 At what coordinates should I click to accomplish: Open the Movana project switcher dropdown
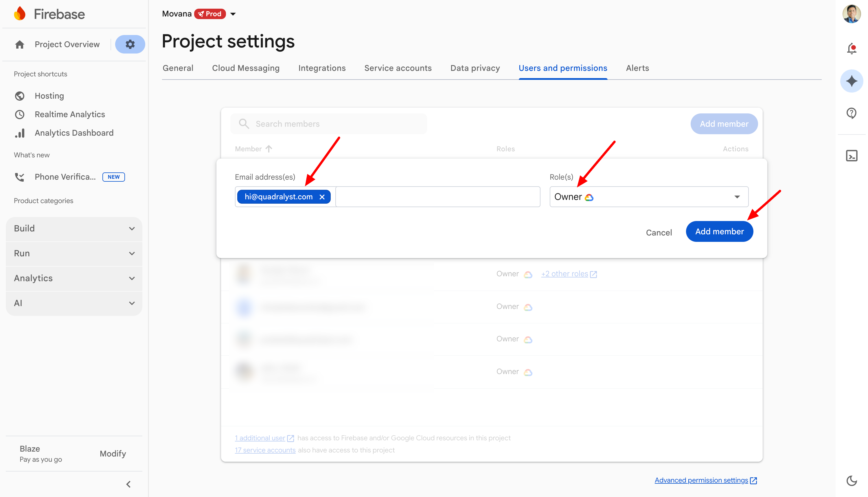(233, 14)
